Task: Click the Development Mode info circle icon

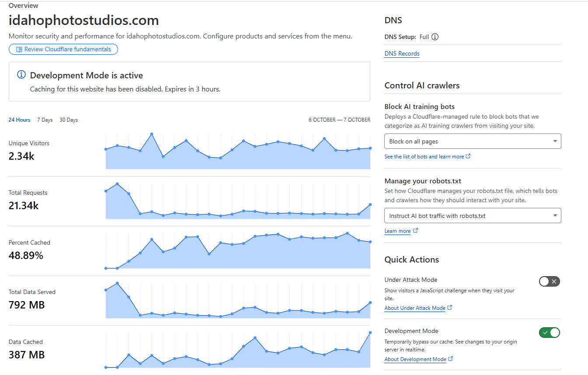Action: 21,75
